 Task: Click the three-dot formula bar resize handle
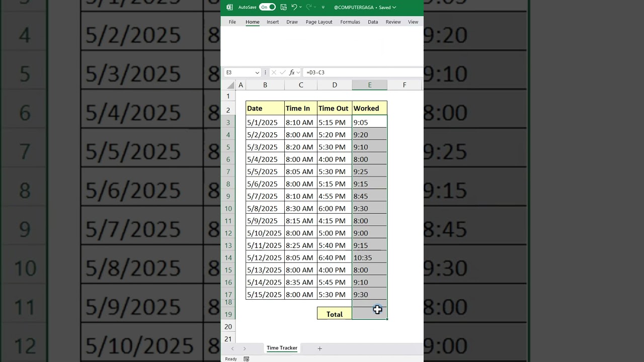[265, 72]
